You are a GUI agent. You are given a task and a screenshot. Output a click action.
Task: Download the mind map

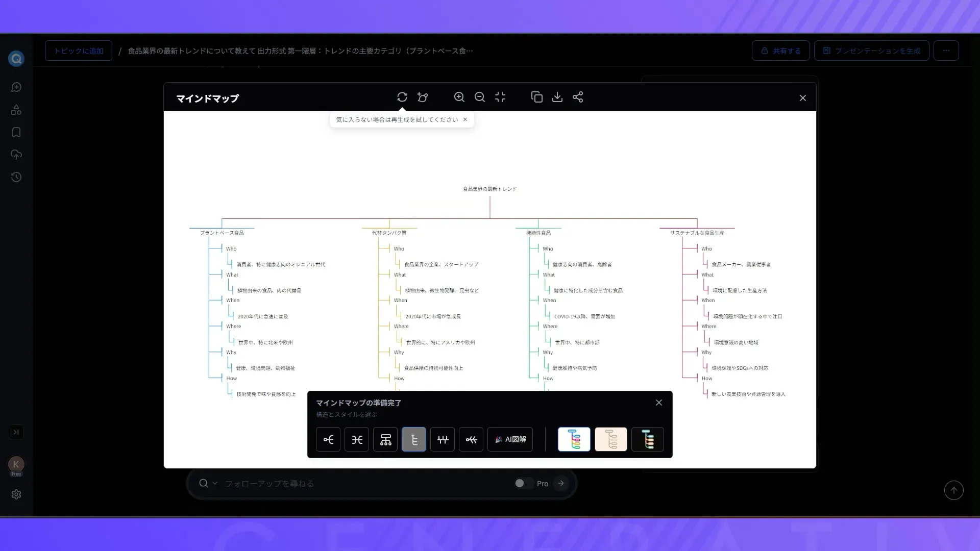(557, 97)
